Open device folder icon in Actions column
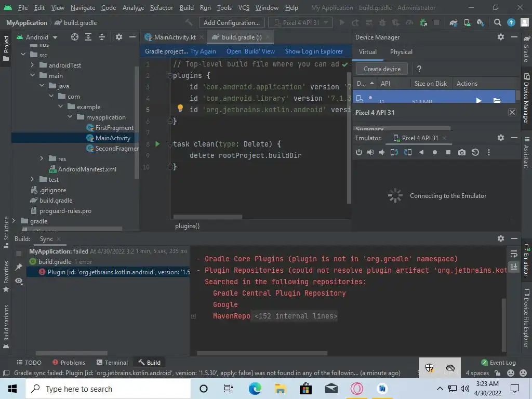This screenshot has width=532, height=399. click(x=497, y=100)
